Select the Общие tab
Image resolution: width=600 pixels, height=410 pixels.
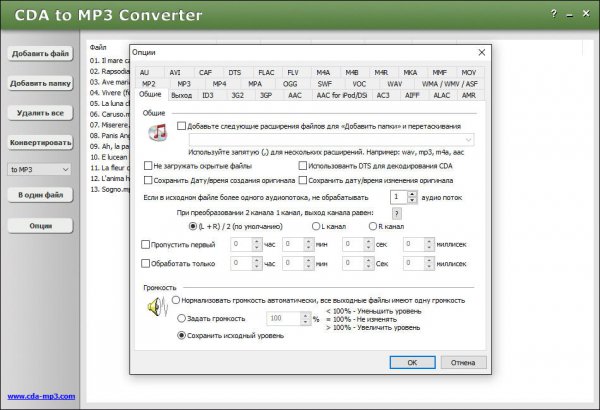pos(150,95)
